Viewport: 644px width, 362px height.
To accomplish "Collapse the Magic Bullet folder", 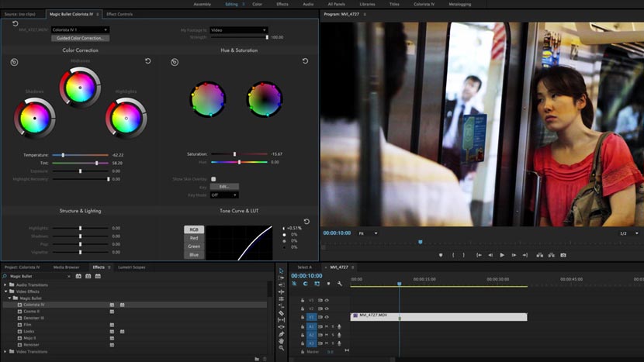I will [x=10, y=298].
